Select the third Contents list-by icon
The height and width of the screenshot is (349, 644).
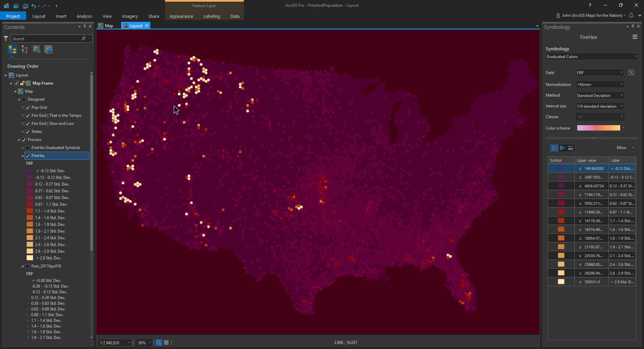(37, 50)
